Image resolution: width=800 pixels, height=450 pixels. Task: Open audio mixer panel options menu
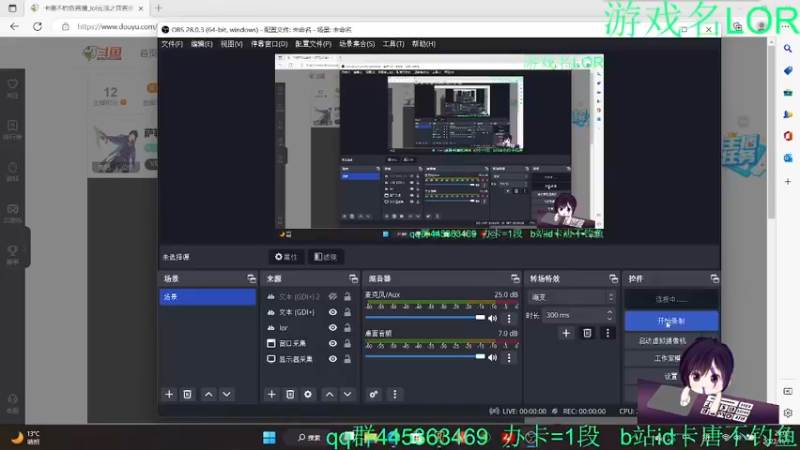tap(394, 394)
